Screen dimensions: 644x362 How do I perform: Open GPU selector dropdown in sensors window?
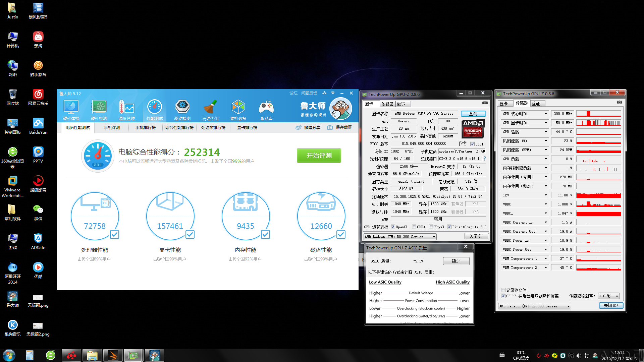coord(534,306)
